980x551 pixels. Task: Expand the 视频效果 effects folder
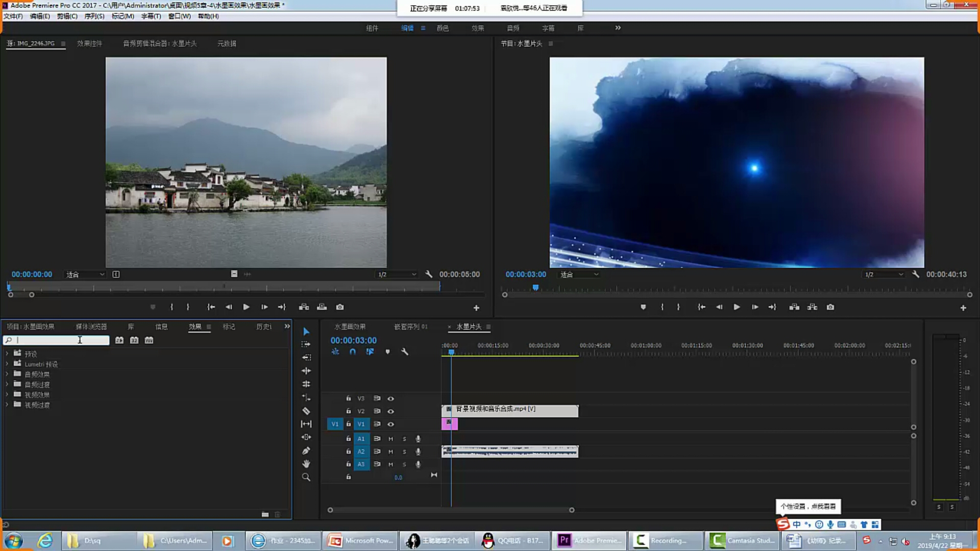click(x=7, y=394)
